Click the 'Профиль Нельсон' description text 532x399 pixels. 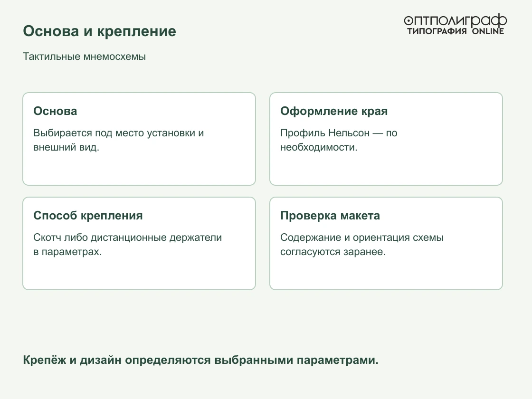coord(339,140)
